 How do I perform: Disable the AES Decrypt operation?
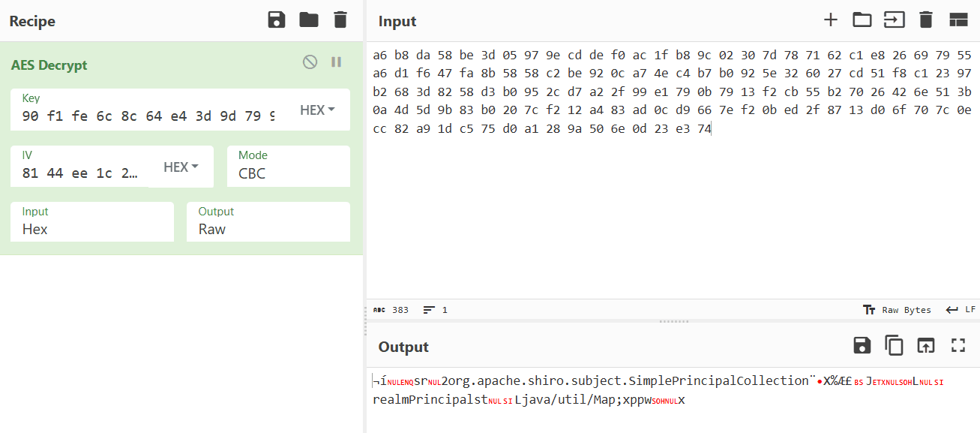[x=310, y=62]
